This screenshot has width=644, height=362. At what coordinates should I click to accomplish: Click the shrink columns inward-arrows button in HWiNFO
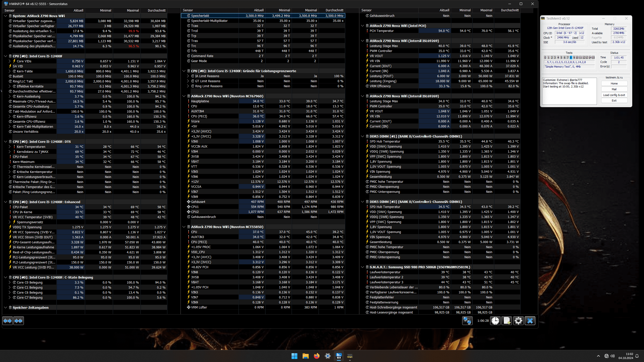[19, 321]
